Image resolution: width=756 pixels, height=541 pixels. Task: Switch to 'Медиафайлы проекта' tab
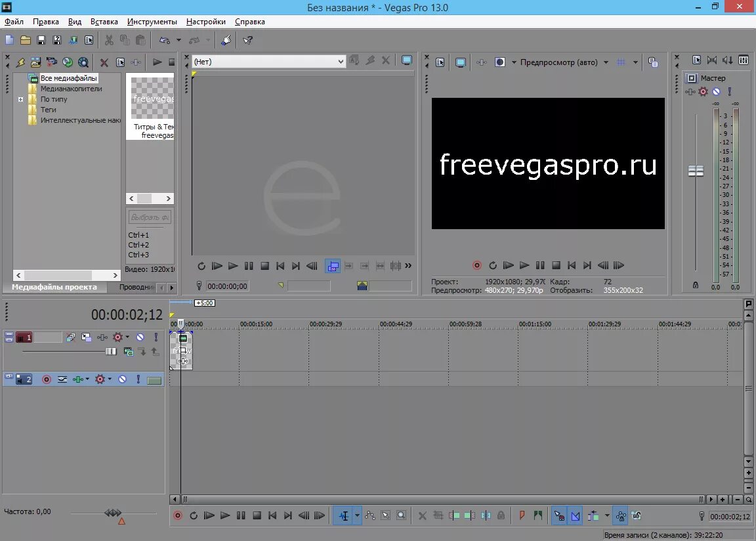point(54,287)
